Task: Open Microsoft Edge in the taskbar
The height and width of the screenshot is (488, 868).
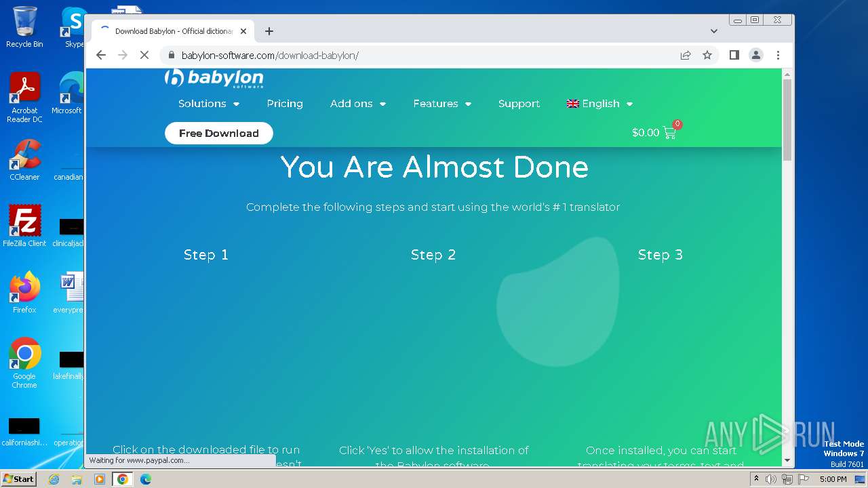Action: (146, 479)
